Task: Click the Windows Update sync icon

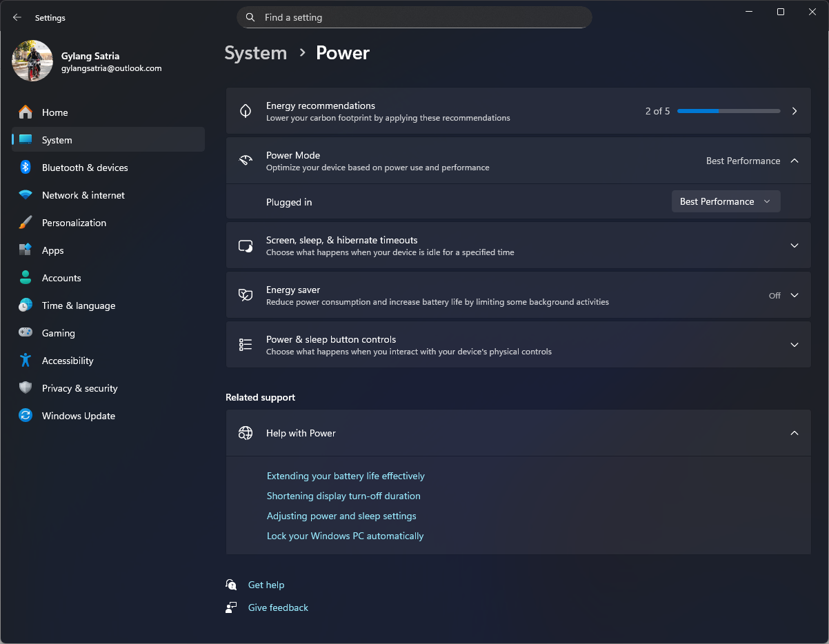Action: pyautogui.click(x=26, y=416)
